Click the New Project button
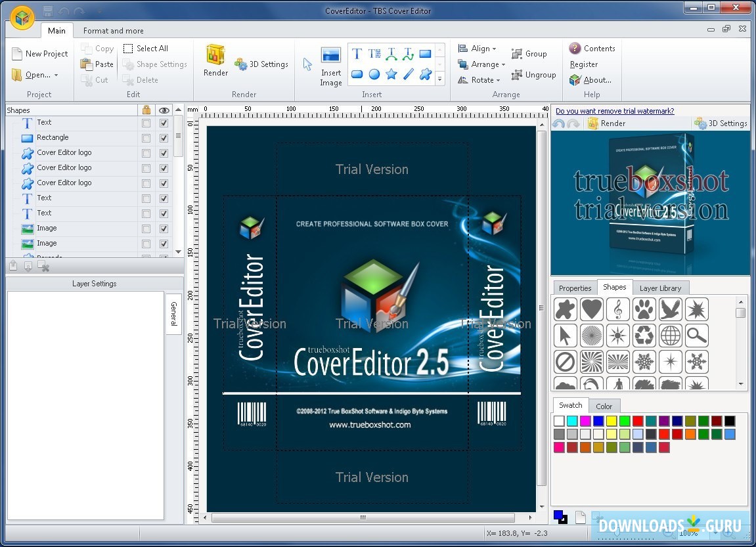 pyautogui.click(x=39, y=54)
